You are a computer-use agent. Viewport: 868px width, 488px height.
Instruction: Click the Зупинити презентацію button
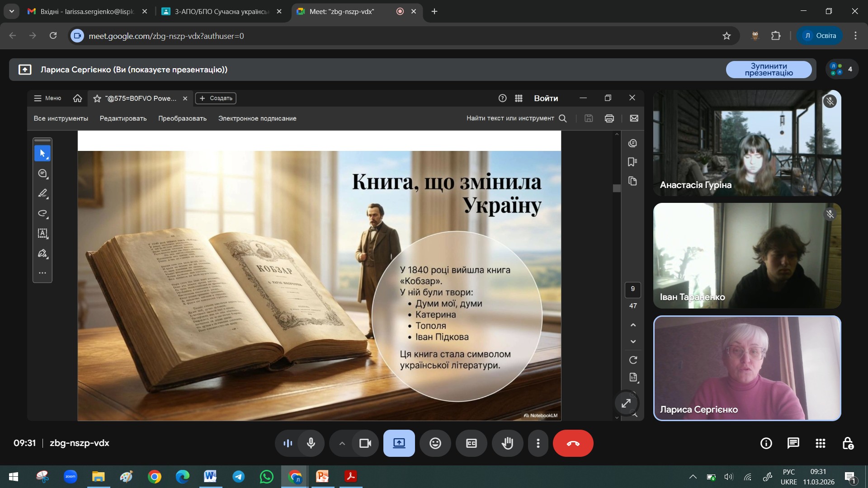coord(769,70)
